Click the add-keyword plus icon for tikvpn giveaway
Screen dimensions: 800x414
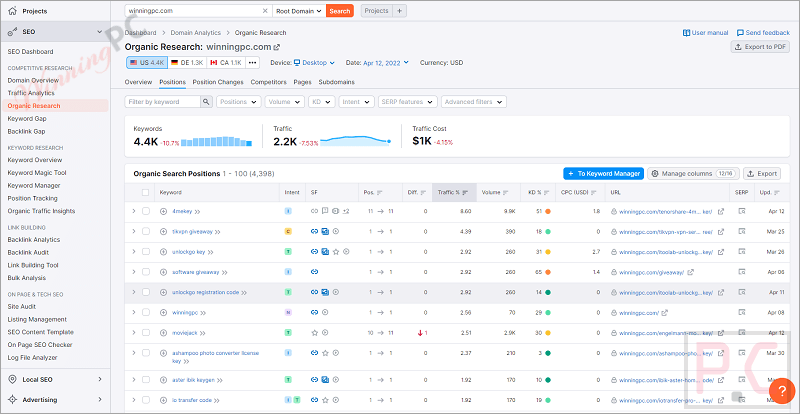(163, 231)
